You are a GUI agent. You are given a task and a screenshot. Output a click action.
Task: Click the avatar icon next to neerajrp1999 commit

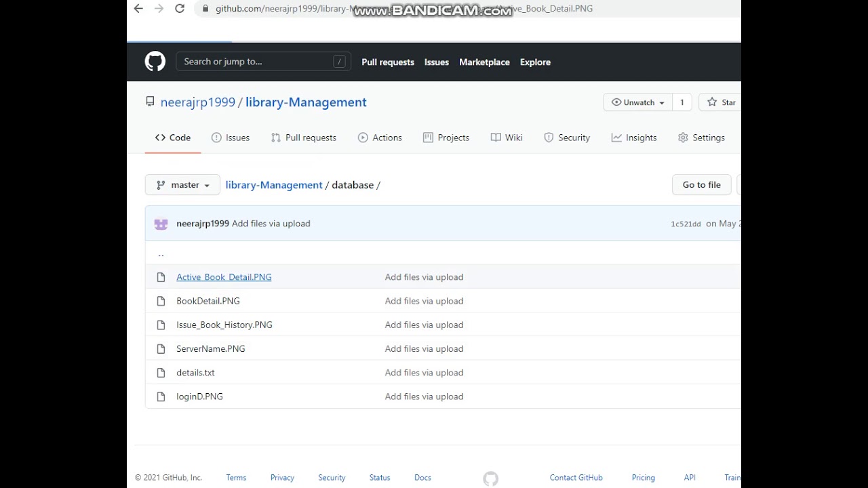pos(161,224)
